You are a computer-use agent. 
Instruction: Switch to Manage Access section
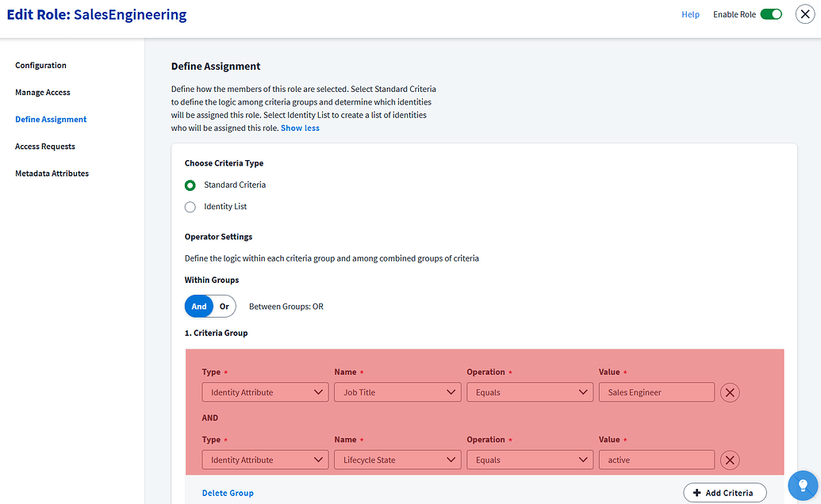point(41,92)
